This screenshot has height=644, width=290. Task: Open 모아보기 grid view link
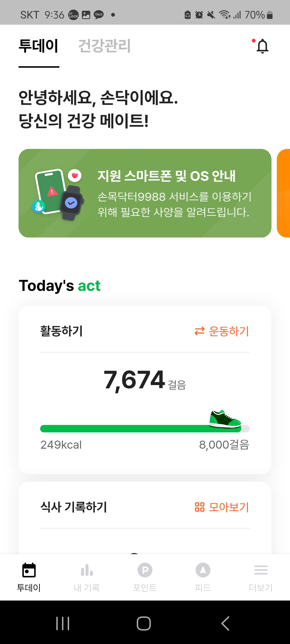pos(222,507)
